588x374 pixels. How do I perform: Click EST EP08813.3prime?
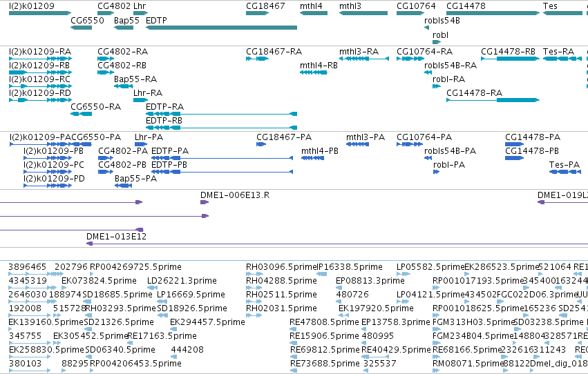tap(370, 281)
